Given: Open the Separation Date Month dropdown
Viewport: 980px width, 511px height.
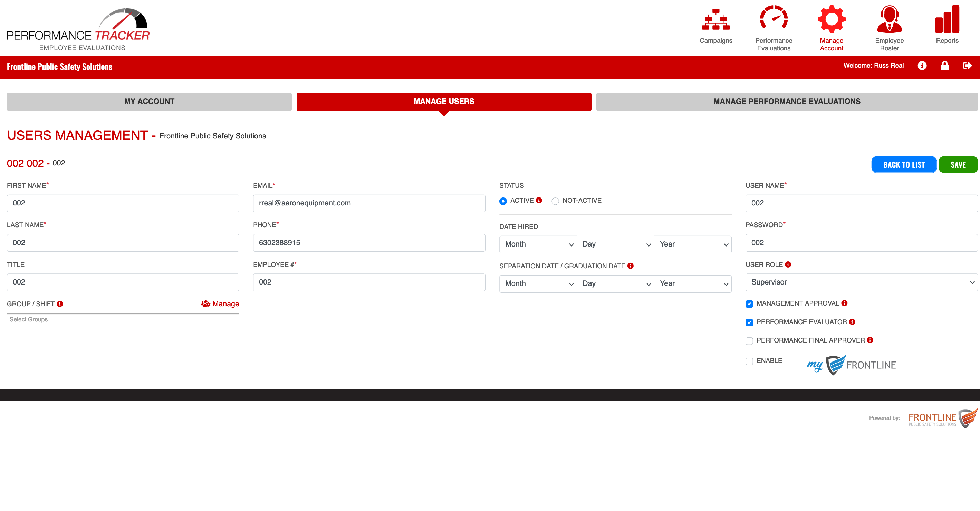Looking at the screenshot, I should (x=538, y=284).
